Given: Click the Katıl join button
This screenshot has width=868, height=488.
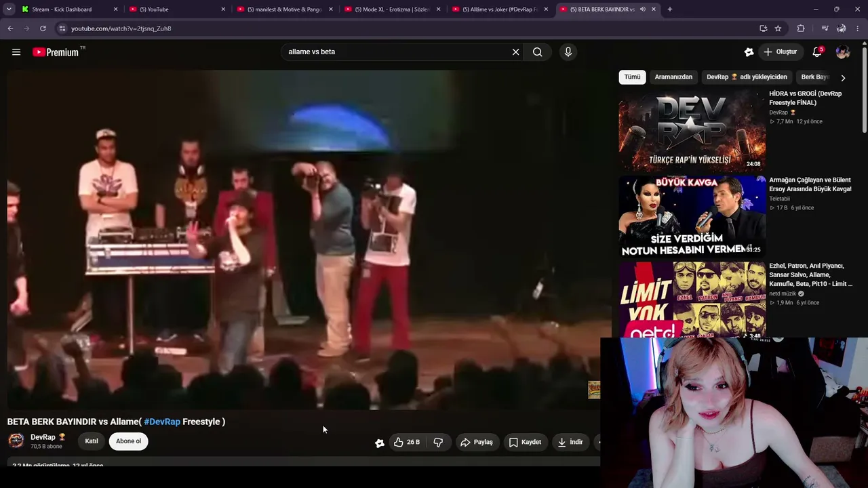Looking at the screenshot, I should click(x=92, y=441).
